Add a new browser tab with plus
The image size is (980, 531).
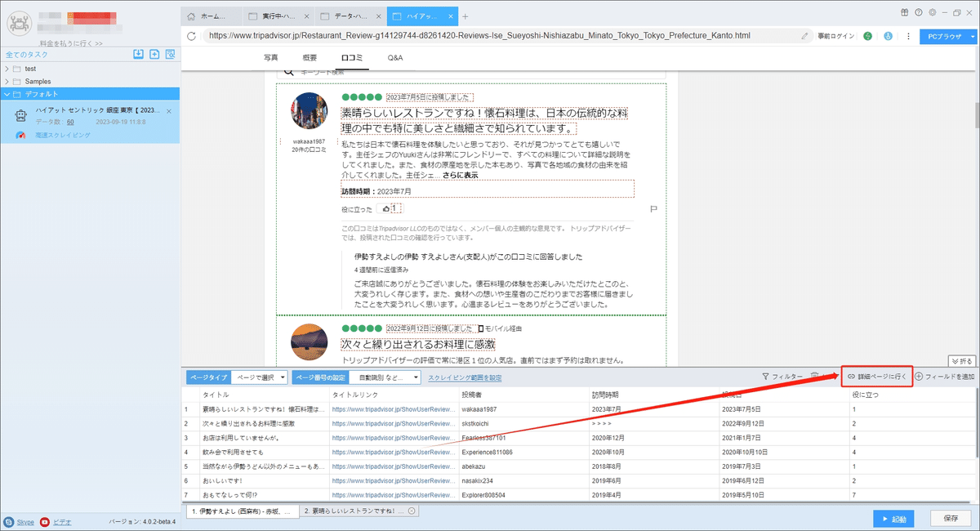[x=465, y=16]
